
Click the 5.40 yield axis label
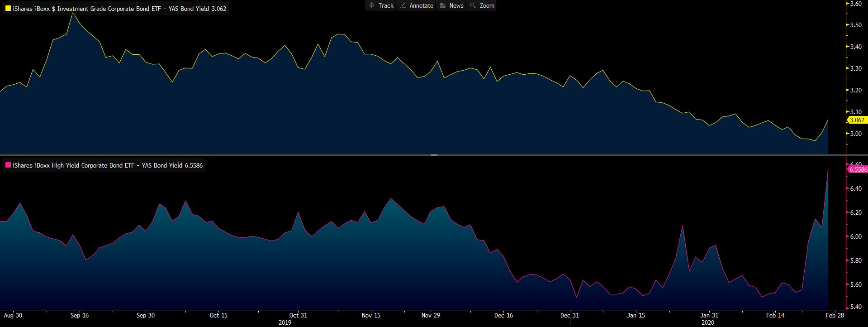(856, 307)
